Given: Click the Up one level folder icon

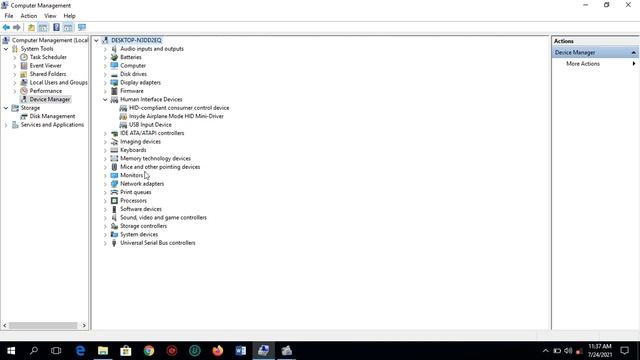Looking at the screenshot, I should [31, 27].
